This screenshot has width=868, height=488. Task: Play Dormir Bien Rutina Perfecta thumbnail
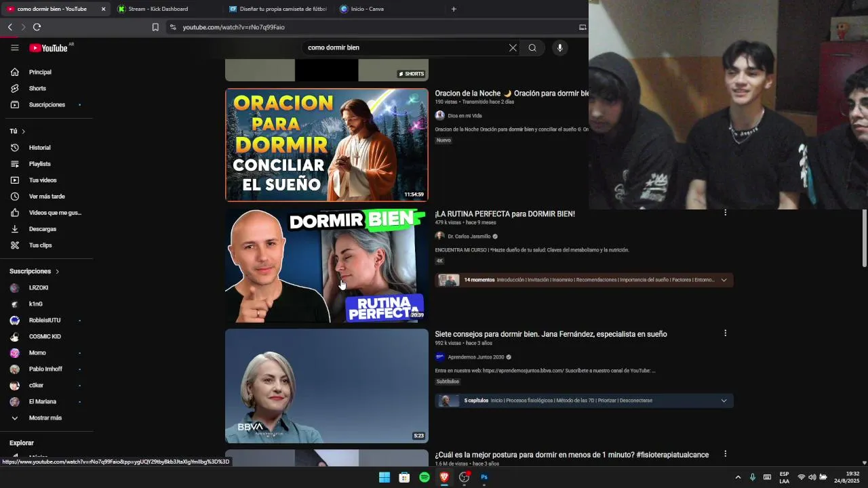[327, 265]
